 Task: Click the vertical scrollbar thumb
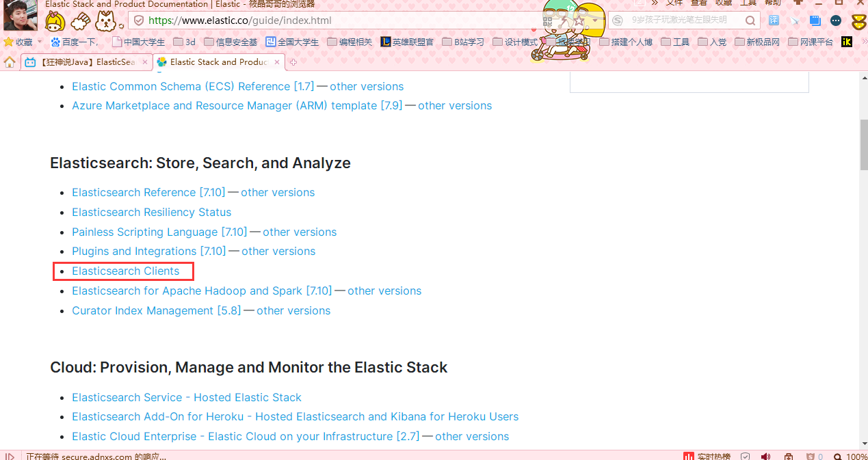tap(863, 145)
